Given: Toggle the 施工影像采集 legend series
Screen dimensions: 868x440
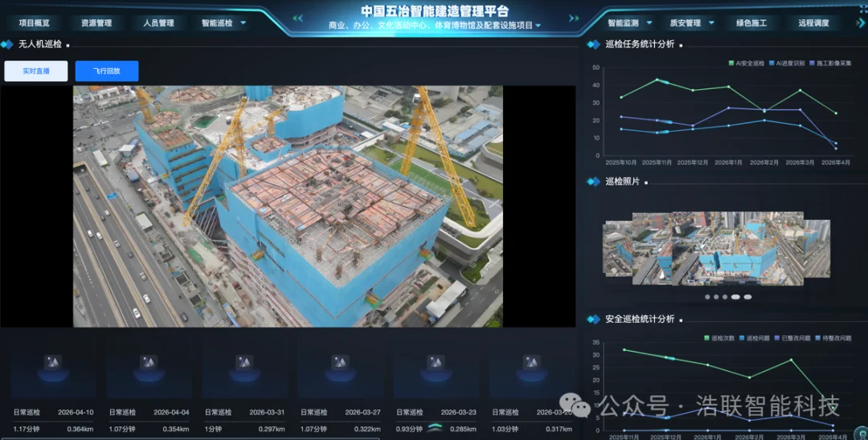Looking at the screenshot, I should (x=830, y=63).
